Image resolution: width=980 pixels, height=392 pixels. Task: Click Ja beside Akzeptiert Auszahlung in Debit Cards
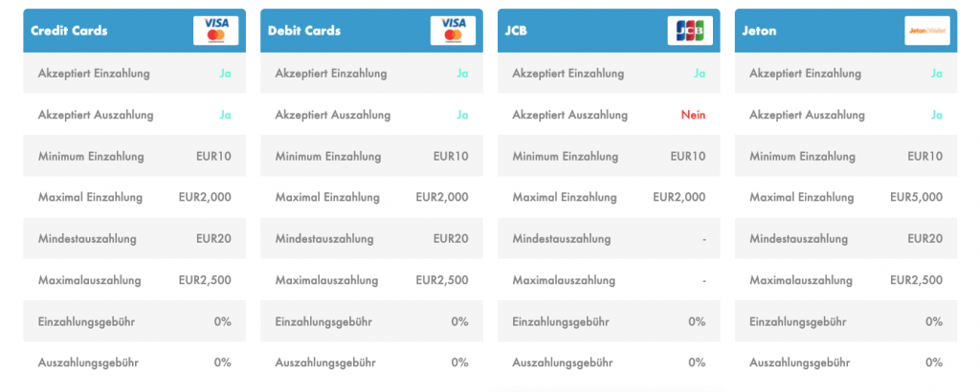click(x=462, y=115)
